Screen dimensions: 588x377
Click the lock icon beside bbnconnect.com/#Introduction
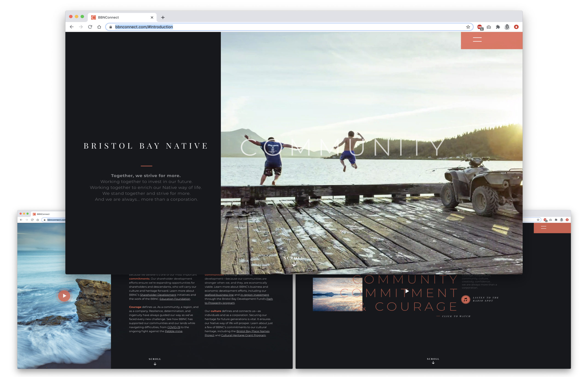click(110, 27)
